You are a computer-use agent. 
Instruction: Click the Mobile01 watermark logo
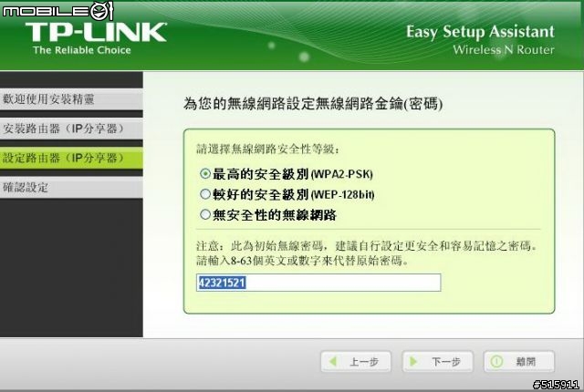pos(57,11)
